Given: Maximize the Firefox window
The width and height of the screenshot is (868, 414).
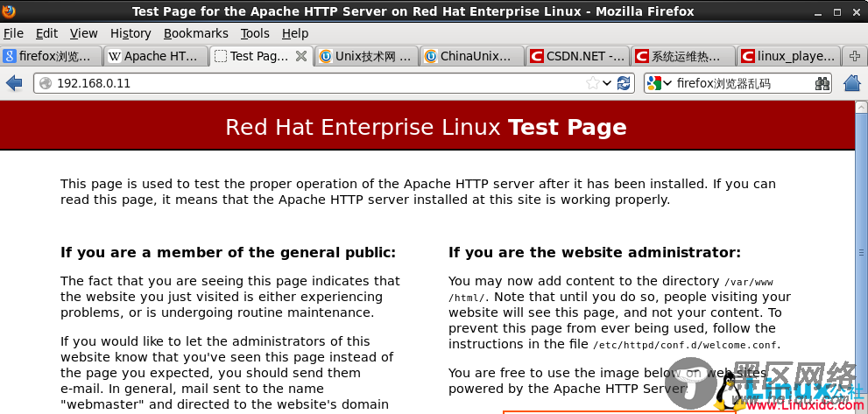Looking at the screenshot, I should [x=838, y=11].
